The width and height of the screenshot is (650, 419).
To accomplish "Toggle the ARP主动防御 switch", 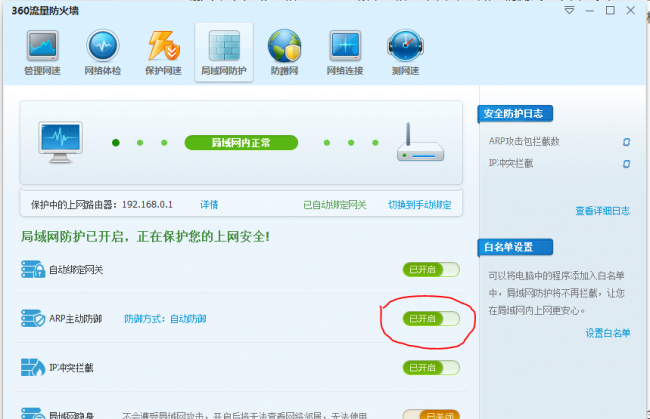I will (x=431, y=319).
